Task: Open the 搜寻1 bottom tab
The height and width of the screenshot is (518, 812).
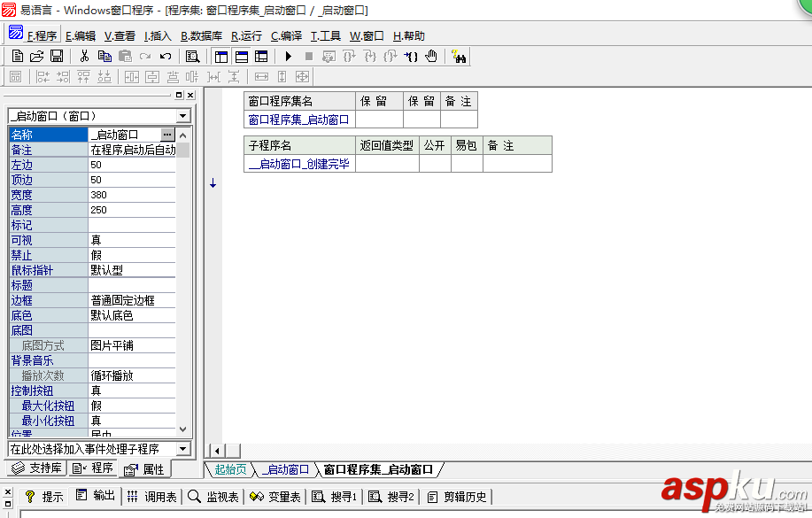Action: (x=335, y=497)
